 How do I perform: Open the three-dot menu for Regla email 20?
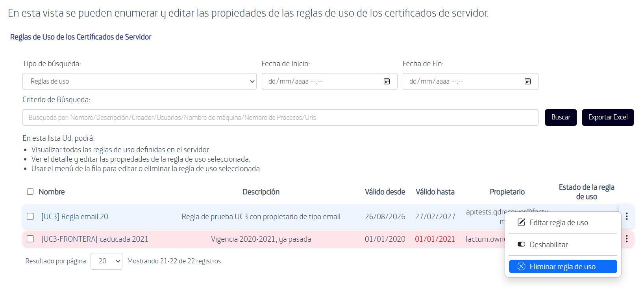coord(627,216)
